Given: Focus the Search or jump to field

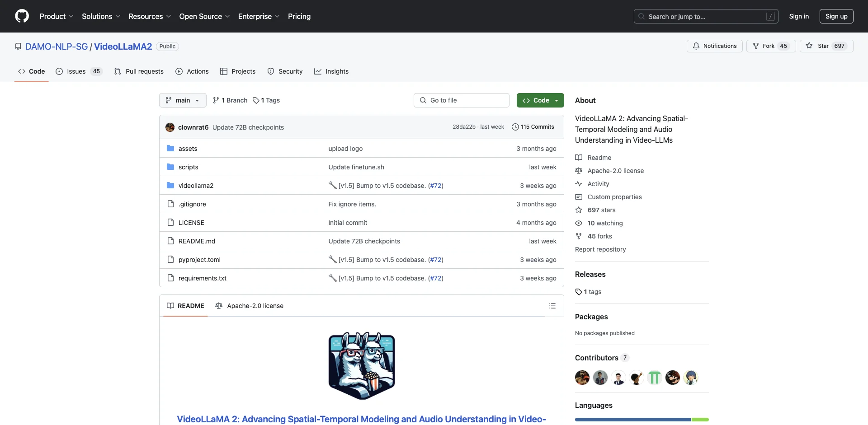Looking at the screenshot, I should click(x=706, y=16).
